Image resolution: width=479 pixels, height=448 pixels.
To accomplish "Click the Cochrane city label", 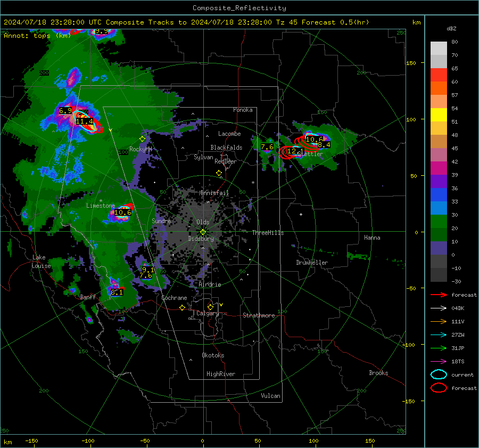I will (174, 298).
